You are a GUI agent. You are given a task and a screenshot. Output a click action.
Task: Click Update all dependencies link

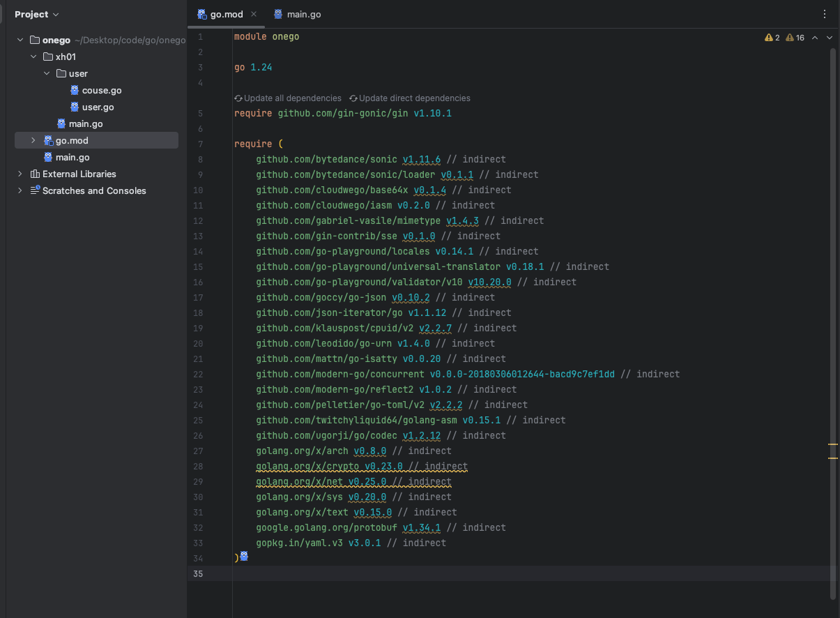(293, 98)
